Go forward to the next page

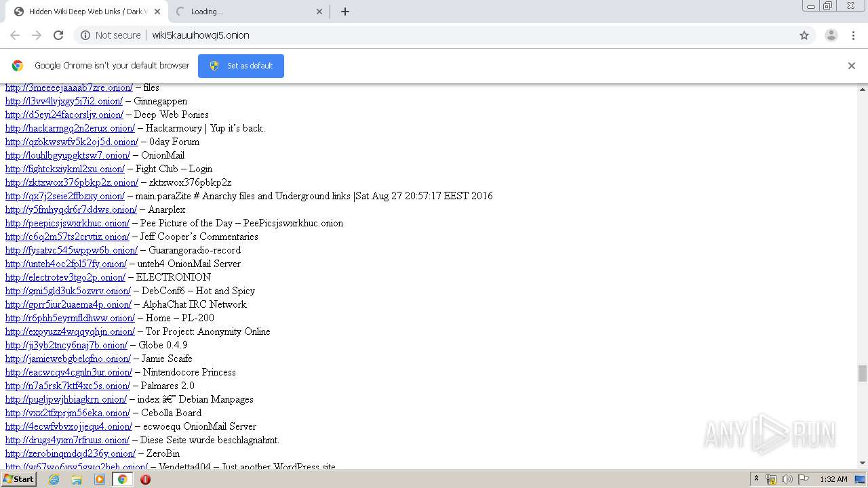[37, 35]
